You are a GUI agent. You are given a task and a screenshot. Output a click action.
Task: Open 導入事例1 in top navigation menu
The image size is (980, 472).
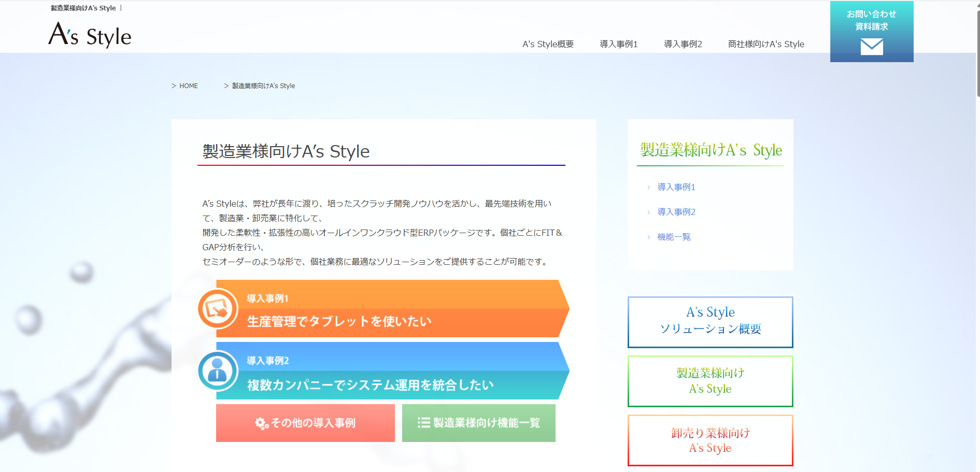tap(618, 44)
